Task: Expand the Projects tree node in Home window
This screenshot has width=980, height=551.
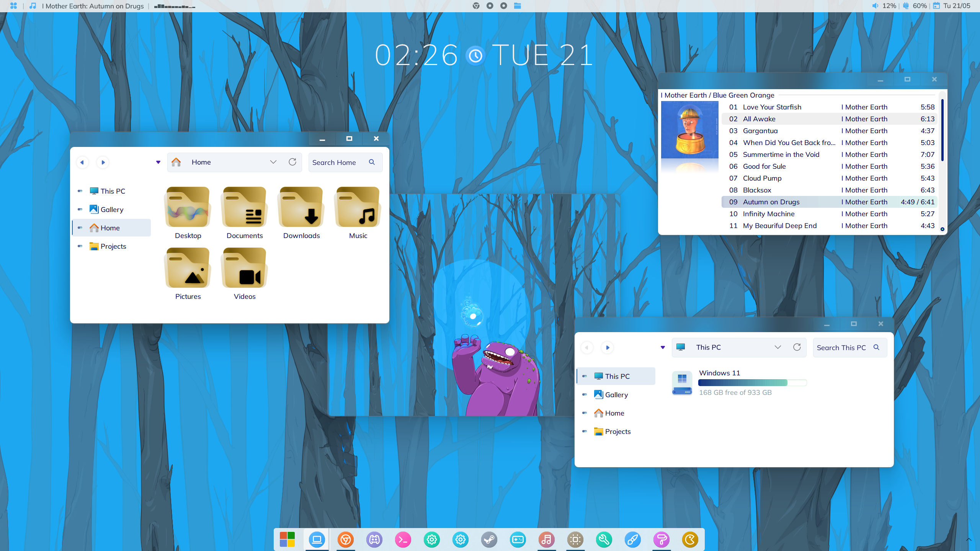Action: pos(80,246)
